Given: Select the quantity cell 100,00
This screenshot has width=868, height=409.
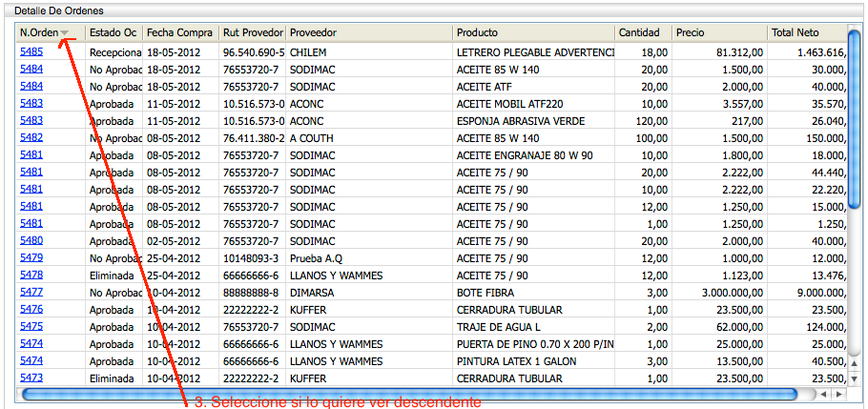Looking at the screenshot, I should pyautogui.click(x=643, y=138).
